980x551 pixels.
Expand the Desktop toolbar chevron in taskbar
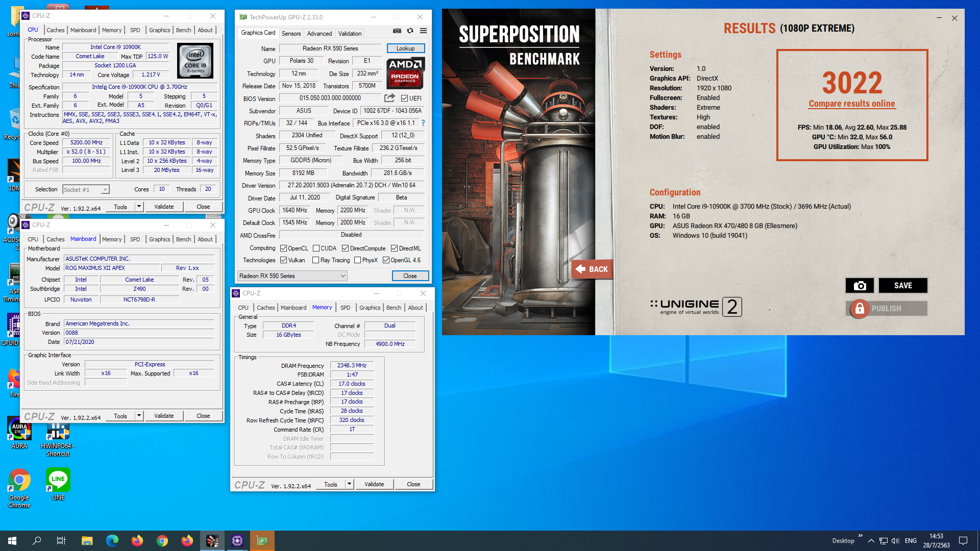point(860,536)
